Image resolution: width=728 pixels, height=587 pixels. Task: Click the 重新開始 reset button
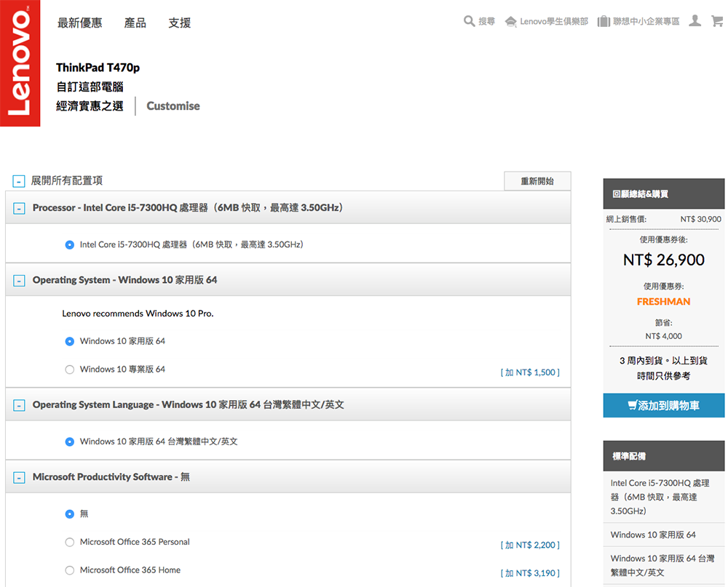tap(537, 181)
